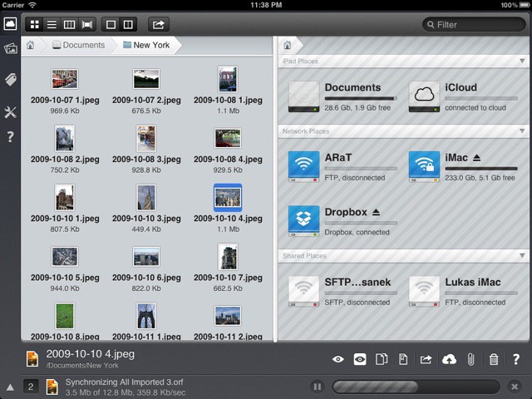Image resolution: width=532 pixels, height=399 pixels.
Task: Switch to list view
Action: (52, 24)
